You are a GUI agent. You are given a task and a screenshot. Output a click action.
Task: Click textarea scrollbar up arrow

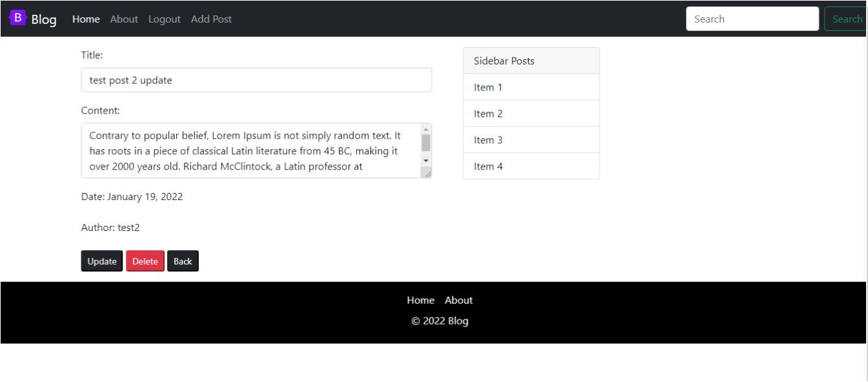pyautogui.click(x=425, y=128)
